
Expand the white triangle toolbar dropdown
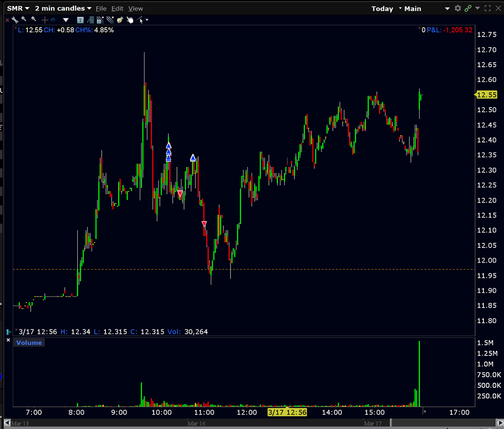coord(66,20)
